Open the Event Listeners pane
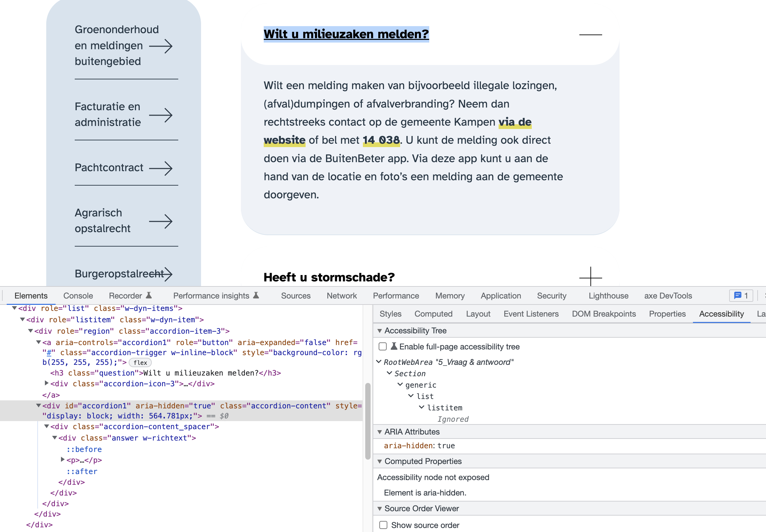The width and height of the screenshot is (766, 532). coord(531,314)
